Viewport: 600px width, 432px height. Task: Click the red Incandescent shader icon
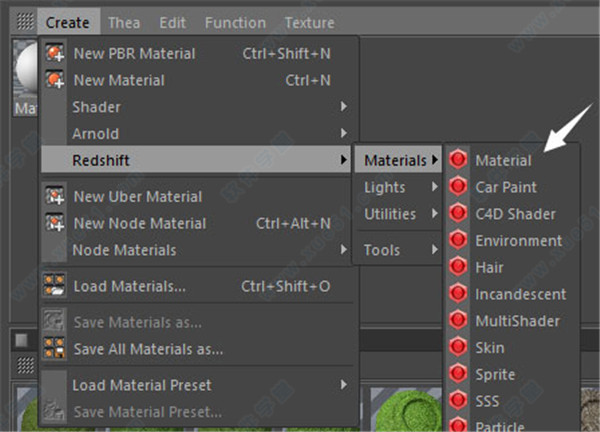pyautogui.click(x=458, y=295)
